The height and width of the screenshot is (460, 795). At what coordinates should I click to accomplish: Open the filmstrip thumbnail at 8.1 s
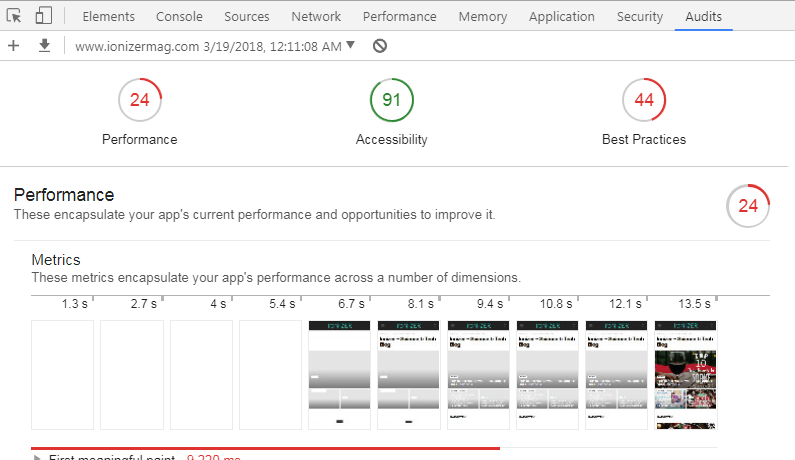point(409,375)
